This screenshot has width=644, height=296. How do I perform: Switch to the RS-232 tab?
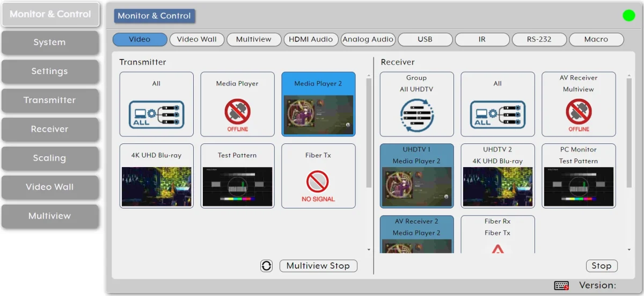pos(539,39)
